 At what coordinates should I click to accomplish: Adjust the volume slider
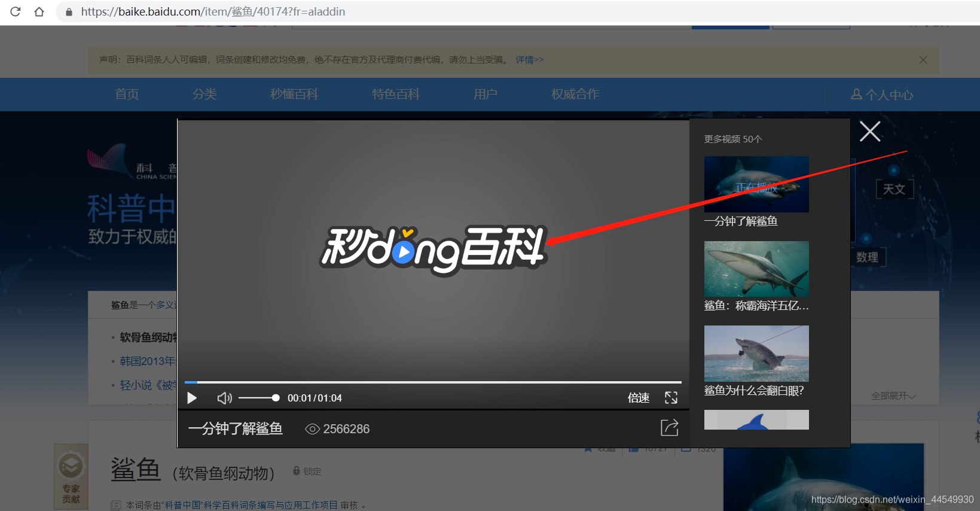click(x=259, y=398)
